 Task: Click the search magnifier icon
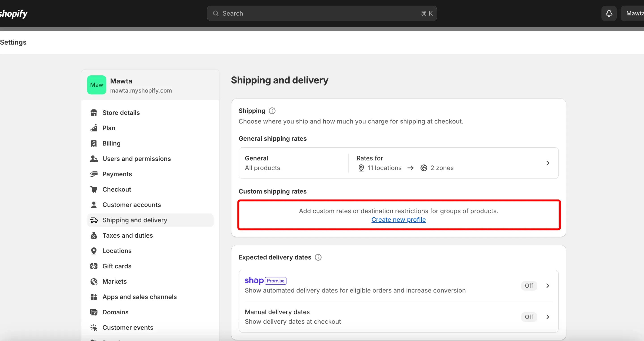(x=216, y=13)
